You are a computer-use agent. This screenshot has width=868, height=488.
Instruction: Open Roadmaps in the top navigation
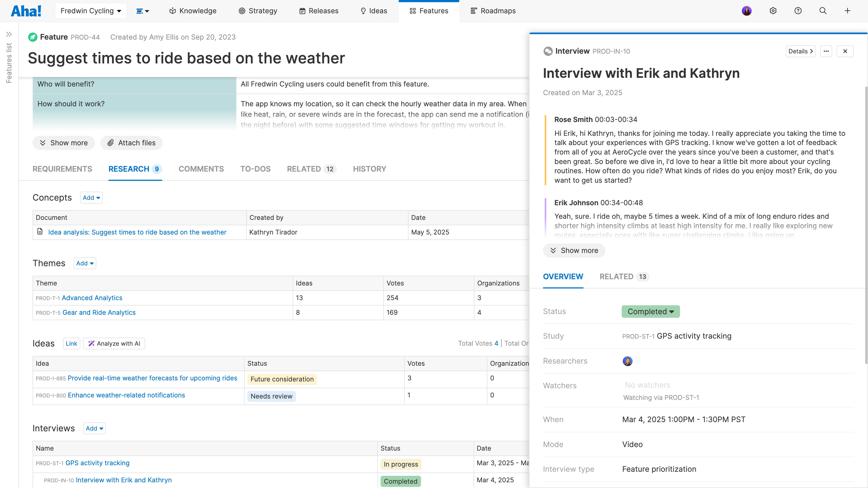[493, 11]
